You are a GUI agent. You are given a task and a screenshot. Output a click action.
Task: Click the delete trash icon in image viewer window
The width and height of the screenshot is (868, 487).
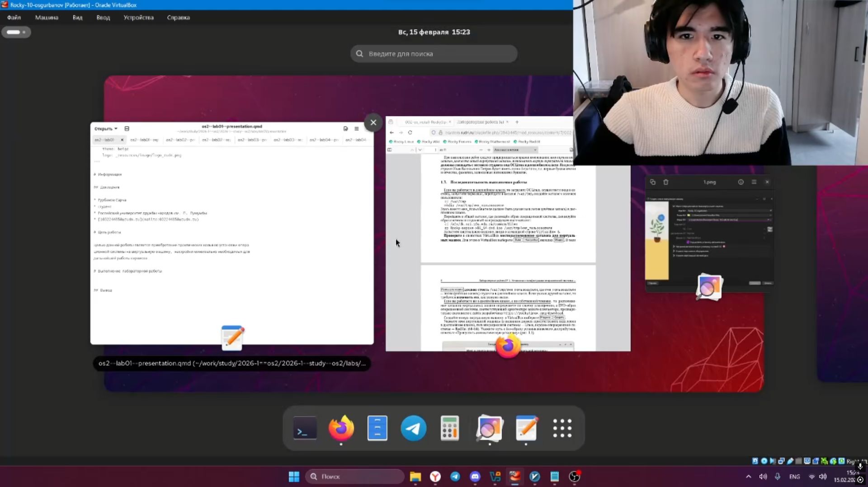click(666, 182)
